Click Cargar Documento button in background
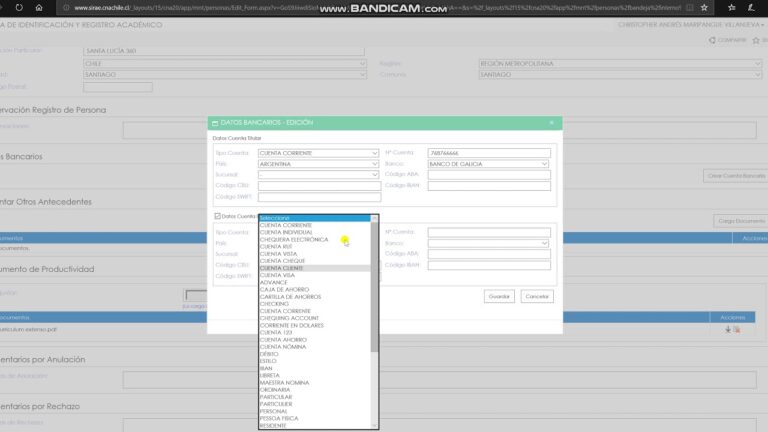 [741, 221]
